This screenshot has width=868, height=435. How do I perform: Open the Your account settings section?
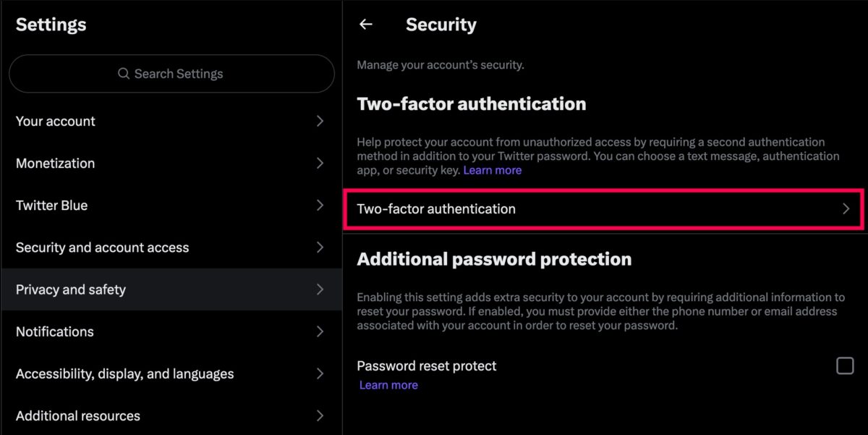(171, 121)
